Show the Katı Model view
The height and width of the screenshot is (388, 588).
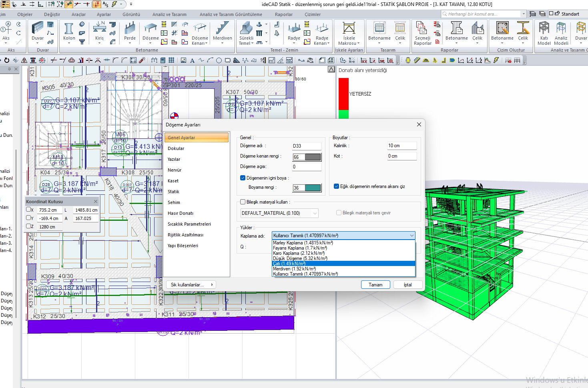tap(544, 33)
